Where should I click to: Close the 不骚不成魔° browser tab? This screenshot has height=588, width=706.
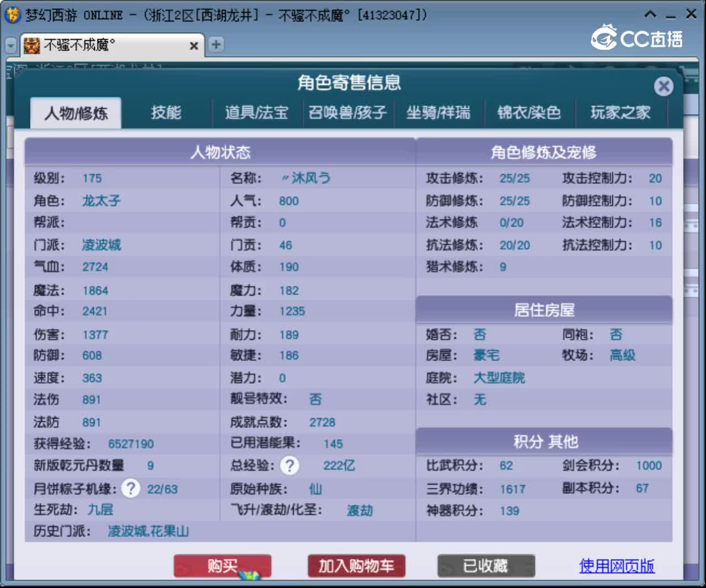pyautogui.click(x=194, y=46)
